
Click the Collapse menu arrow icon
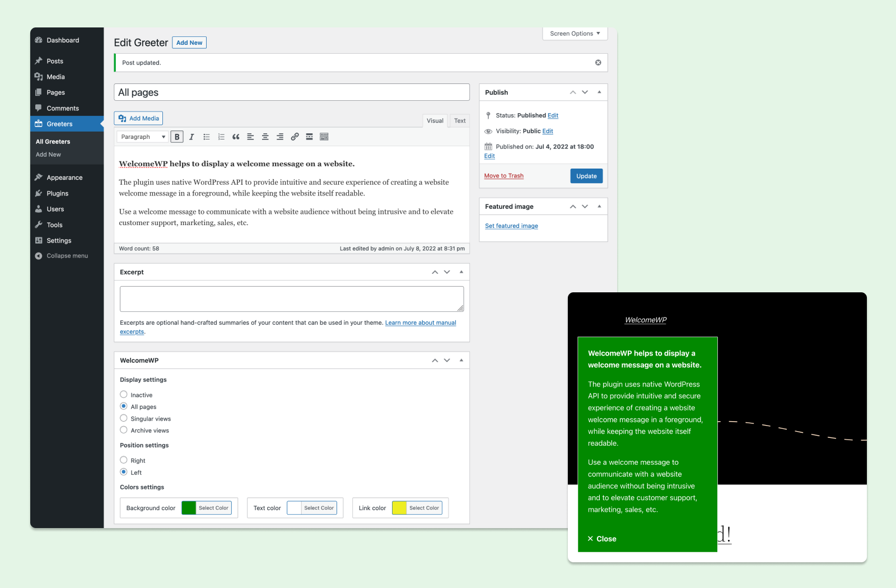click(39, 256)
